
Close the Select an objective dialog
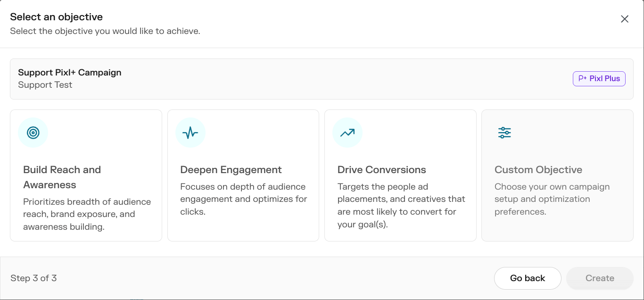625,19
